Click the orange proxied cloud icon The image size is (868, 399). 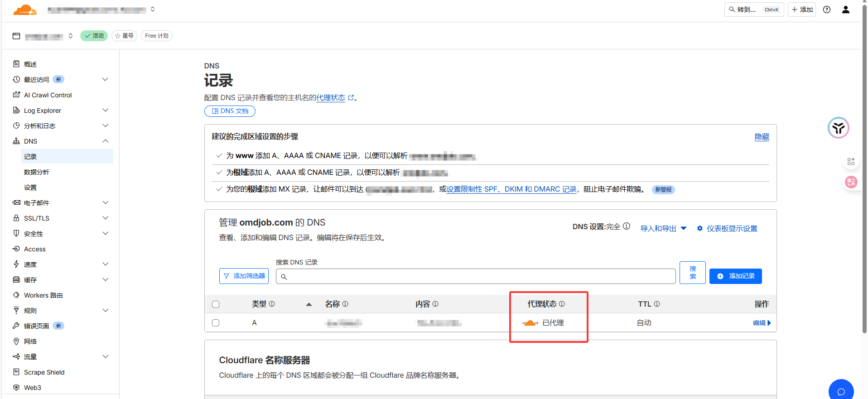(x=530, y=323)
